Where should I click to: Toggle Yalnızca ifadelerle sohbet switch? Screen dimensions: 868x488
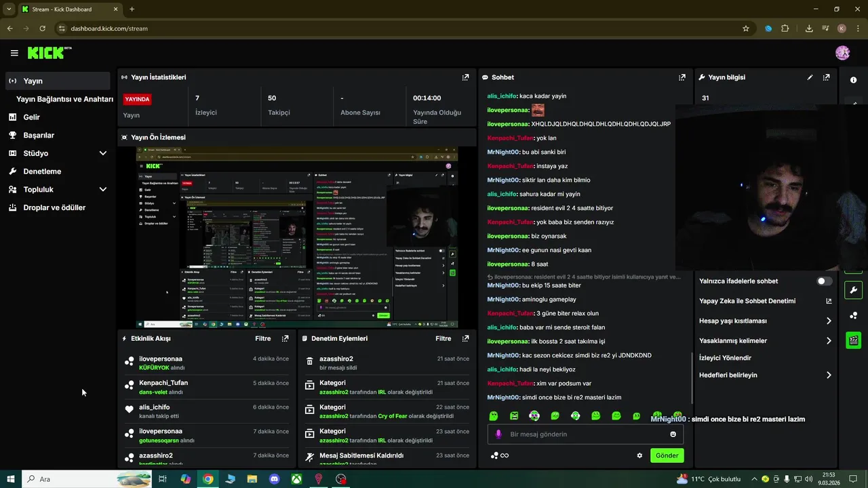824,281
